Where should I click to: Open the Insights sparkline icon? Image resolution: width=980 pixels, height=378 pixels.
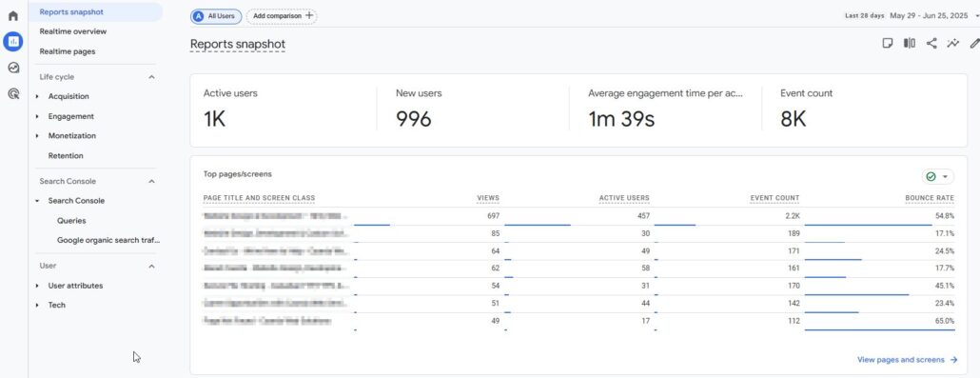pos(953,43)
